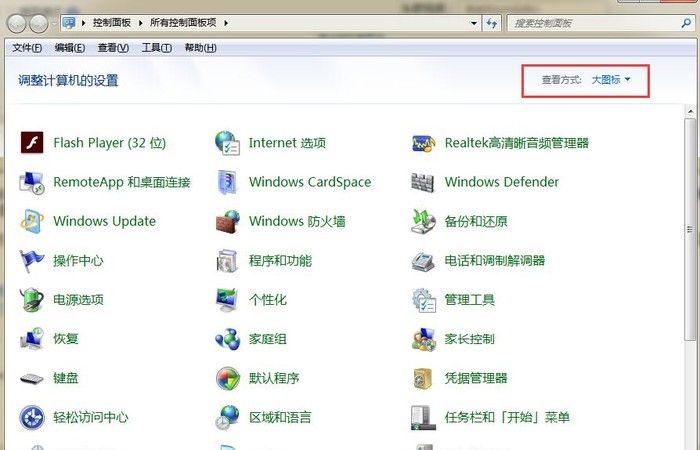
Task: Expand the arrow after 控制面板 in address bar
Action: pos(140,23)
